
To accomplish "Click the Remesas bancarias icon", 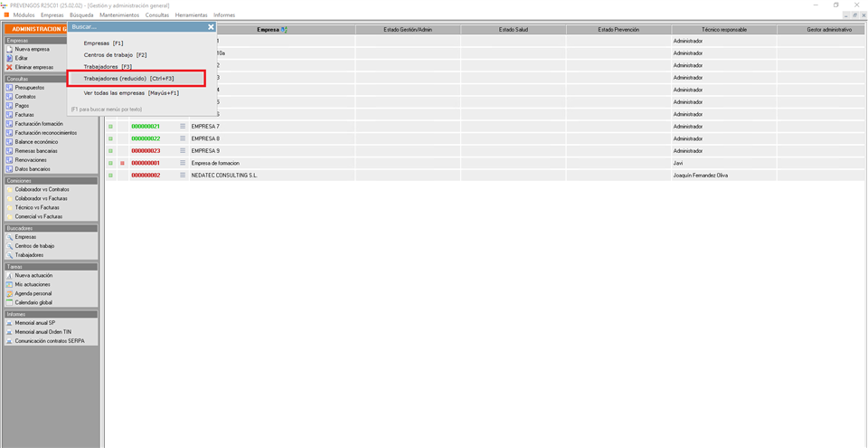I will pos(9,151).
